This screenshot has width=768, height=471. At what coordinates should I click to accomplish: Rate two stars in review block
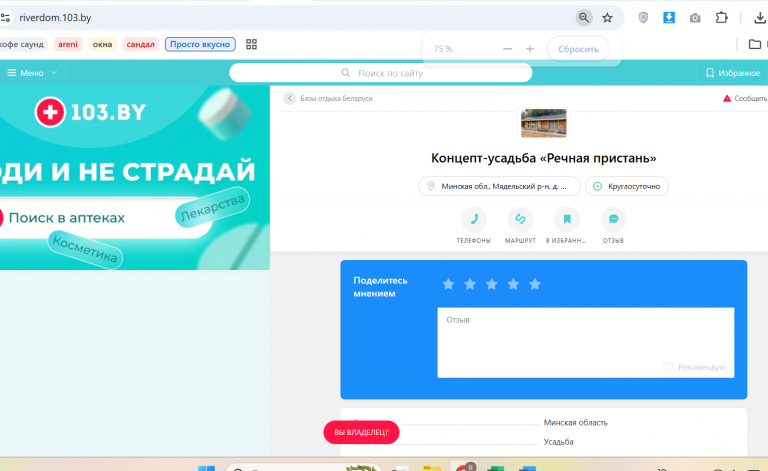470,284
